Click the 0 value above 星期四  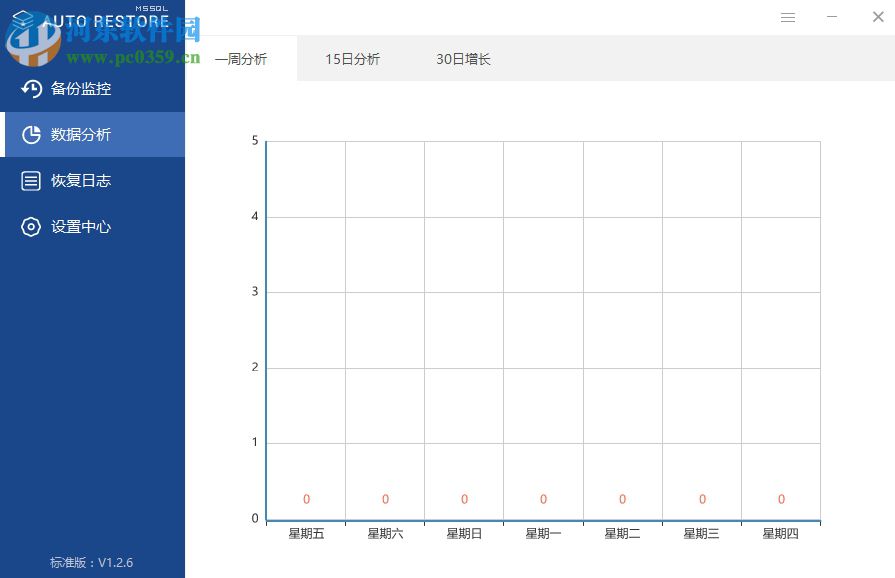pyautogui.click(x=781, y=499)
